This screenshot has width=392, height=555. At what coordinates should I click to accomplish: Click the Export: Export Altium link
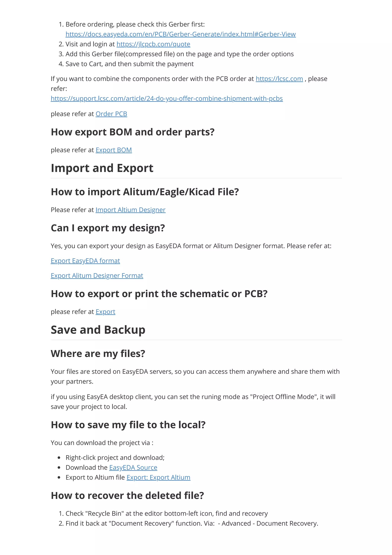[x=158, y=478]
